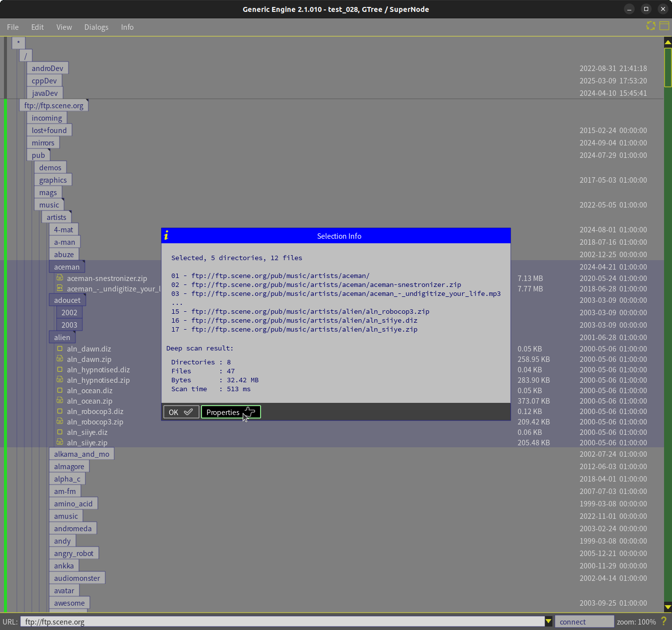Click the window layout icon at top right
Viewport: 672px width, 630px height.
pos(664,26)
